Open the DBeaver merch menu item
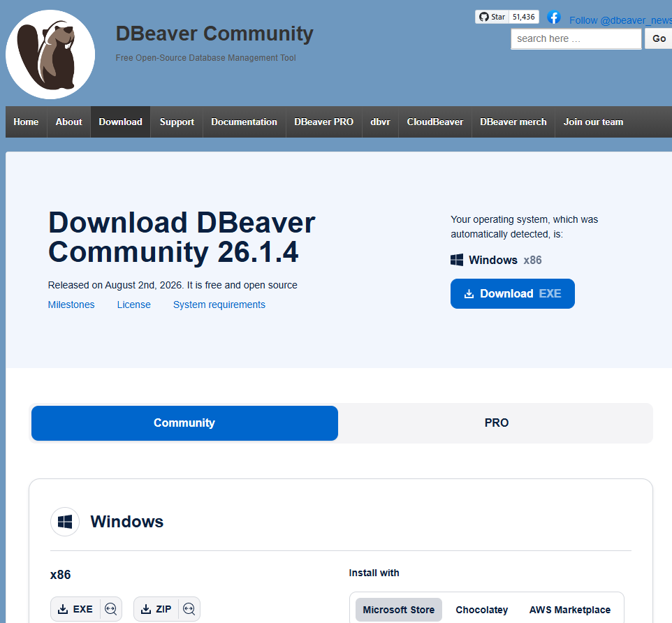Image resolution: width=672 pixels, height=623 pixels. click(x=513, y=122)
